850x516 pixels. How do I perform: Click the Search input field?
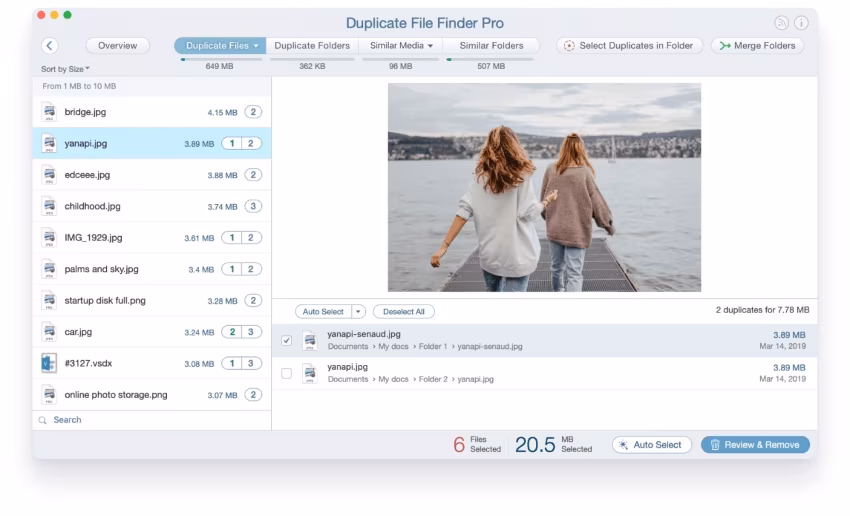pos(152,420)
